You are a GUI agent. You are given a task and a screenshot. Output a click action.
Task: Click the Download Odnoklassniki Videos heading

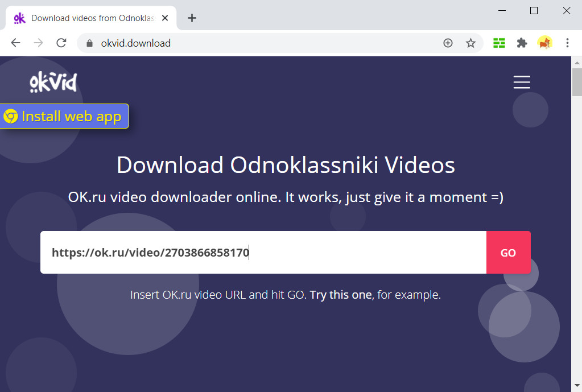click(286, 165)
